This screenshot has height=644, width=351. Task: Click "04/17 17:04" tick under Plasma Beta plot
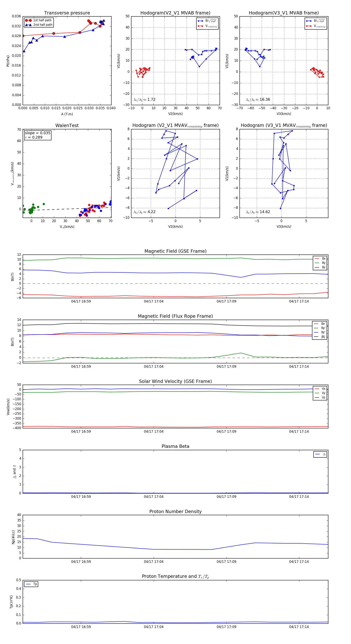(x=154, y=496)
